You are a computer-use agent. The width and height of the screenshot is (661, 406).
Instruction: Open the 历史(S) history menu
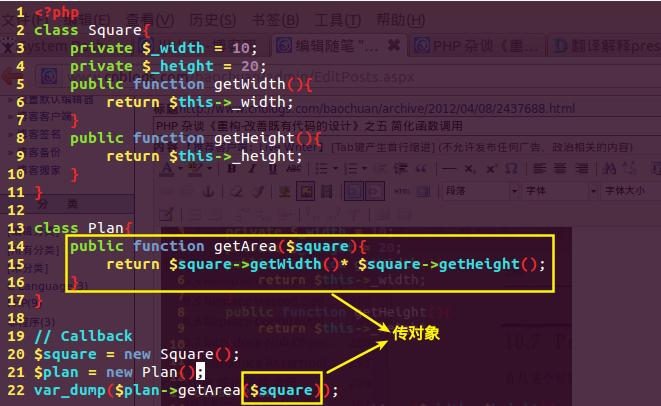(x=213, y=20)
